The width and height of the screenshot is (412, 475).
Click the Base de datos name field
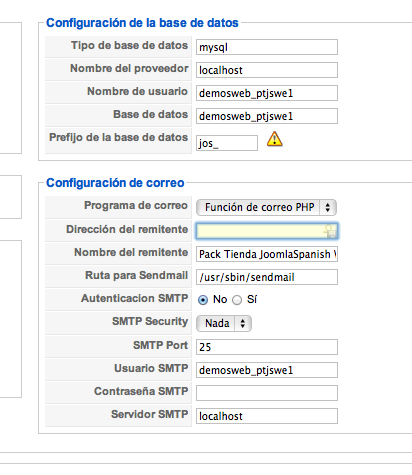tap(267, 116)
